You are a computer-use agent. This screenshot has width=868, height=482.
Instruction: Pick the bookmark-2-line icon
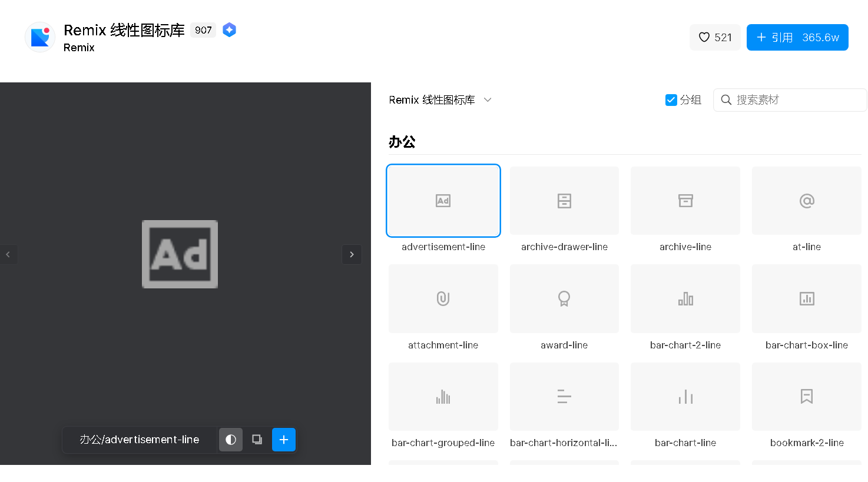tap(807, 397)
